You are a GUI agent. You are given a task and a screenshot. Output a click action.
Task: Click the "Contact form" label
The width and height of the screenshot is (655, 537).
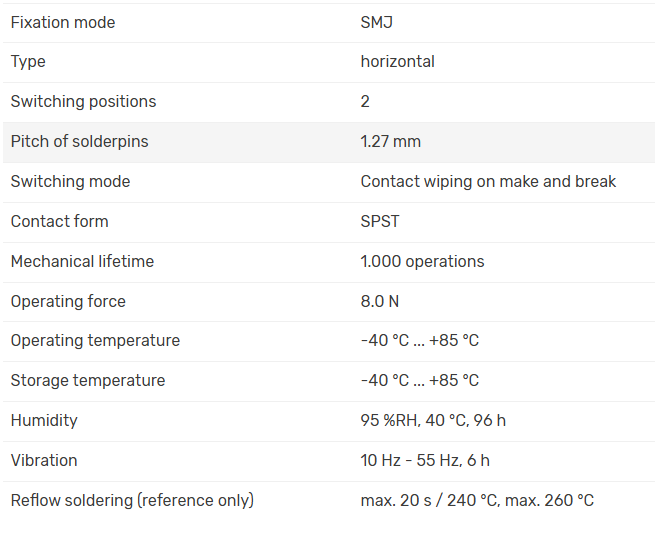[59, 221]
